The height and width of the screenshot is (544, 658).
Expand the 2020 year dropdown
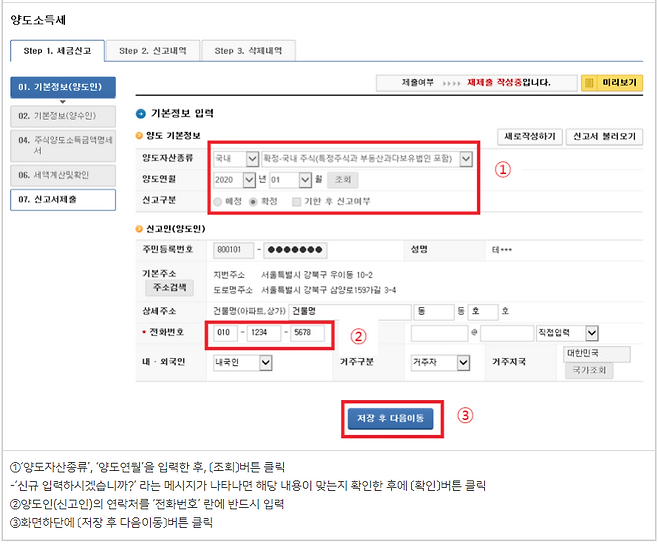point(236,180)
